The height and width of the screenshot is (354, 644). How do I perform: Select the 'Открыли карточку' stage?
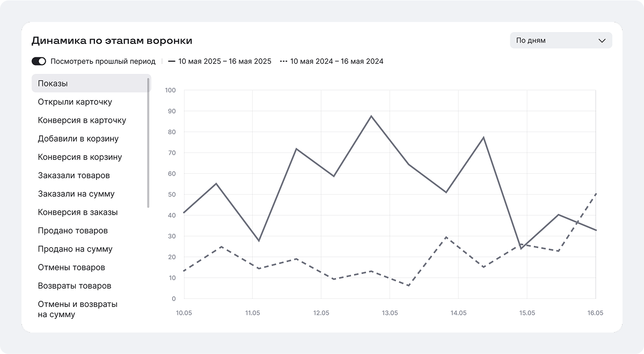coord(75,102)
